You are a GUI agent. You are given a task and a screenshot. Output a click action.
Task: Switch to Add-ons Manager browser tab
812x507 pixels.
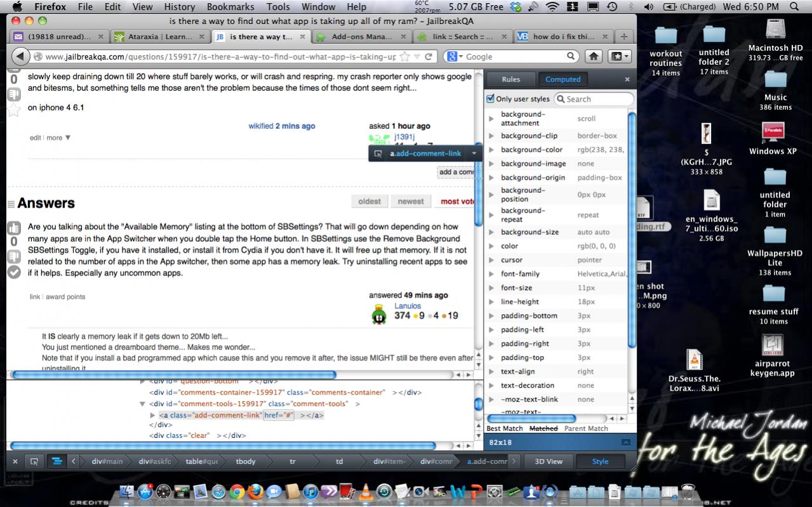363,37
